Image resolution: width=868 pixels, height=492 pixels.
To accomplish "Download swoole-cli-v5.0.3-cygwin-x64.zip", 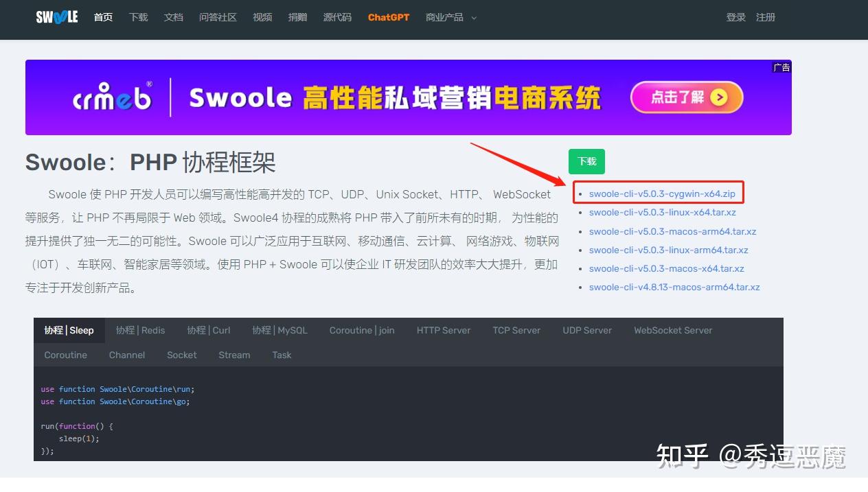I will click(x=662, y=194).
